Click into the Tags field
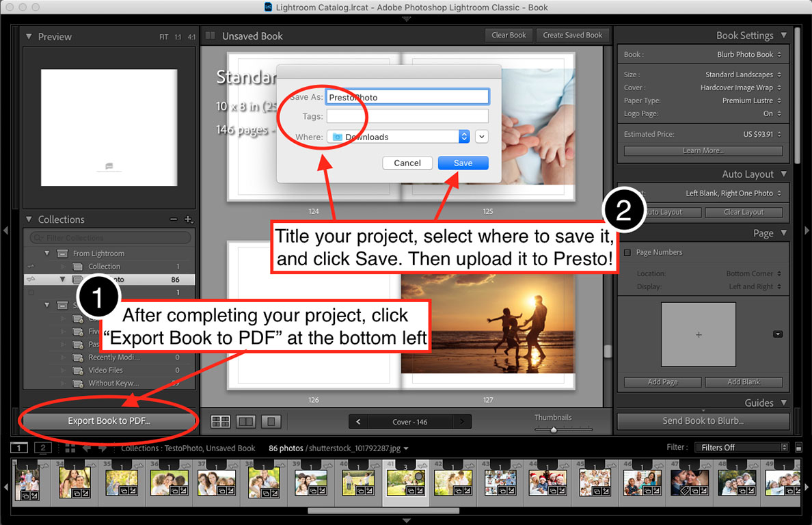The width and height of the screenshot is (812, 525). (407, 116)
